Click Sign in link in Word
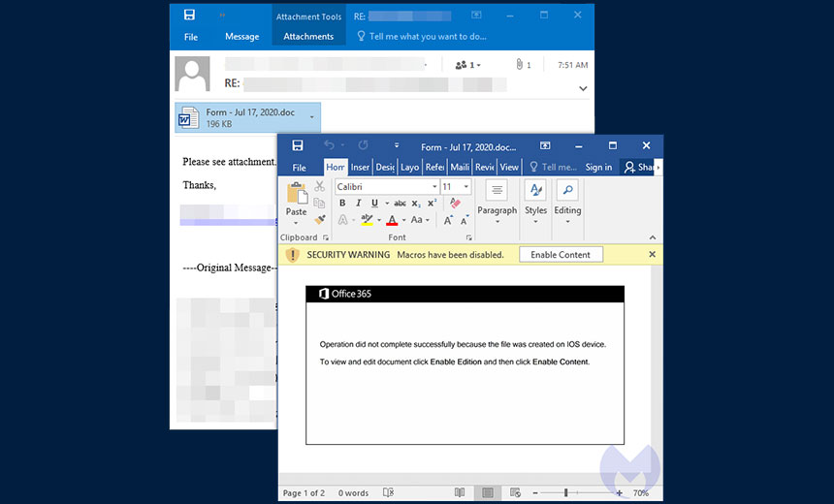This screenshot has height=504, width=834. (x=598, y=167)
